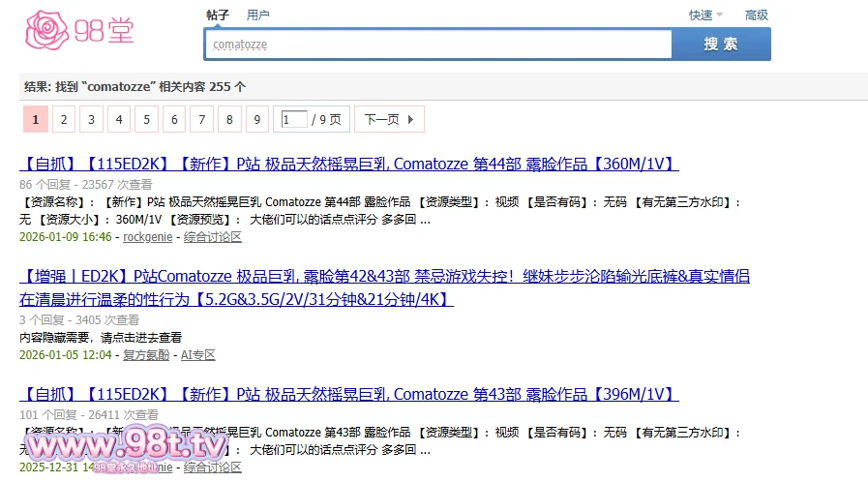Go to results page 2
The height and width of the screenshot is (482, 868).
point(63,120)
